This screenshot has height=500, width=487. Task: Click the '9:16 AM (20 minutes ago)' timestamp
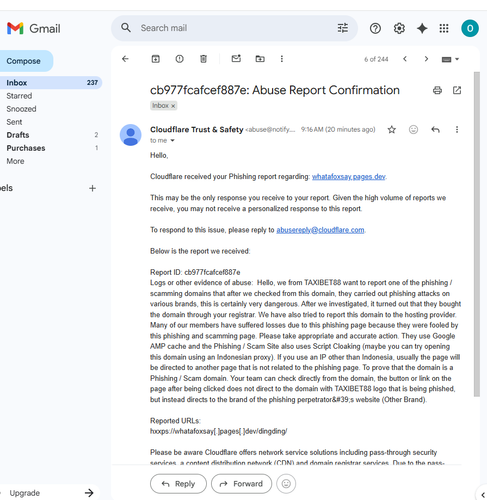pos(338,129)
